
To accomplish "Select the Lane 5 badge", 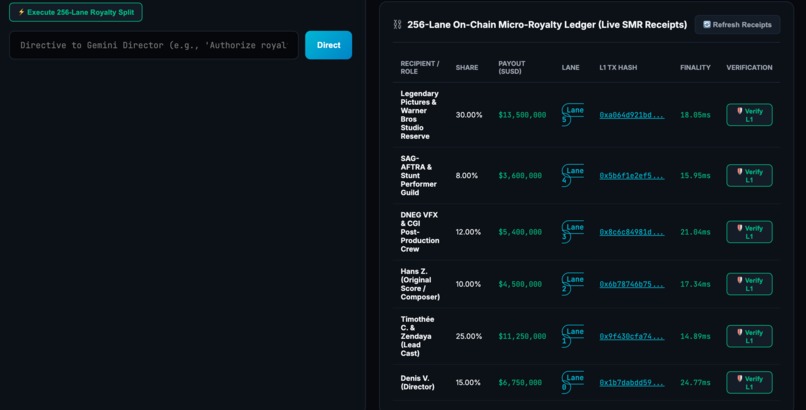I will [572, 115].
